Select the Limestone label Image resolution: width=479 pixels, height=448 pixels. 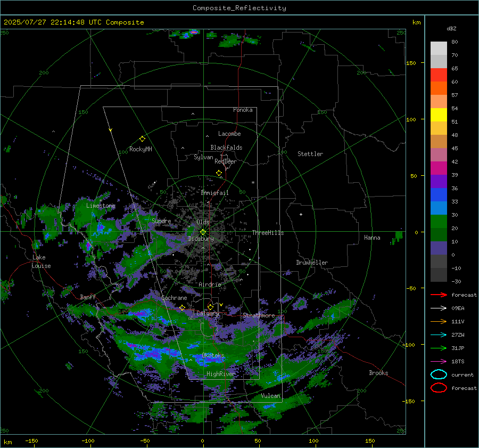[x=101, y=206]
